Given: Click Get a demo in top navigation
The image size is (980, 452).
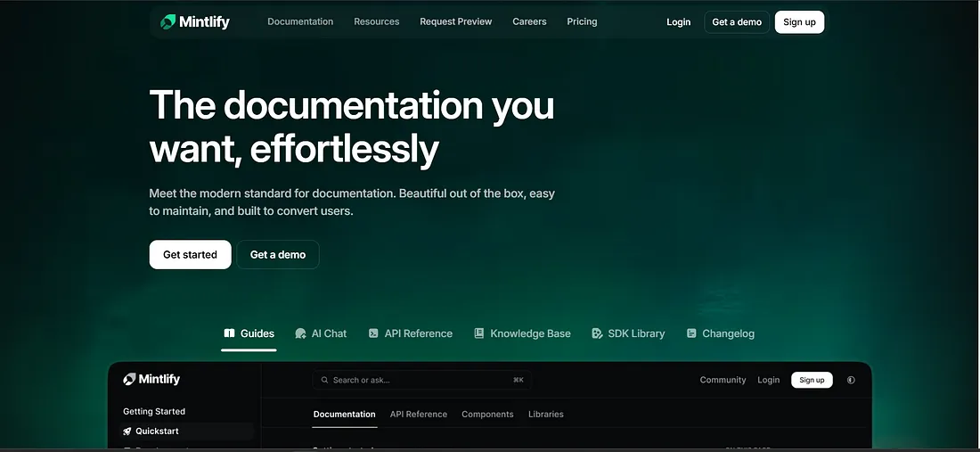Looking at the screenshot, I should pyautogui.click(x=737, y=22).
